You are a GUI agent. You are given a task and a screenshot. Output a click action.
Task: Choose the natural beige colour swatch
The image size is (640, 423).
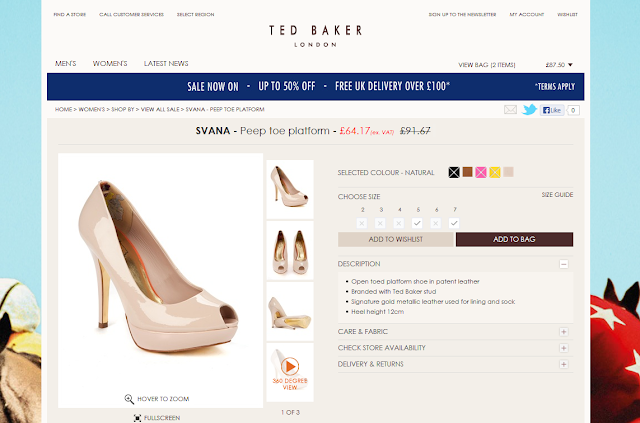click(x=508, y=172)
